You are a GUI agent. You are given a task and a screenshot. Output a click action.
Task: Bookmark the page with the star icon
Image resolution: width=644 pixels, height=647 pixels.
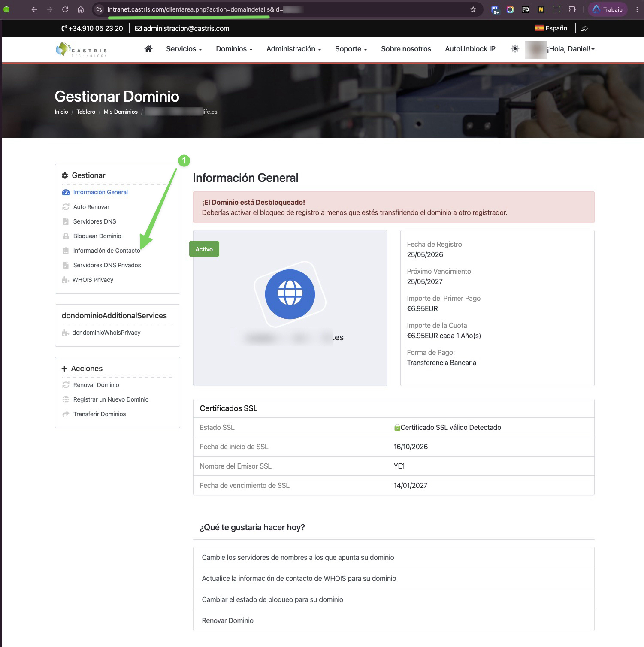(x=473, y=9)
